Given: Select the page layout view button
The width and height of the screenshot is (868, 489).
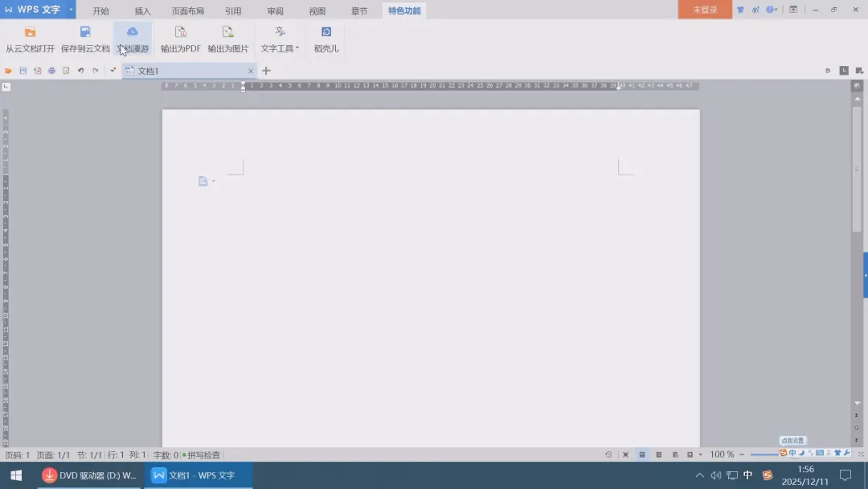Looking at the screenshot, I should point(642,454).
